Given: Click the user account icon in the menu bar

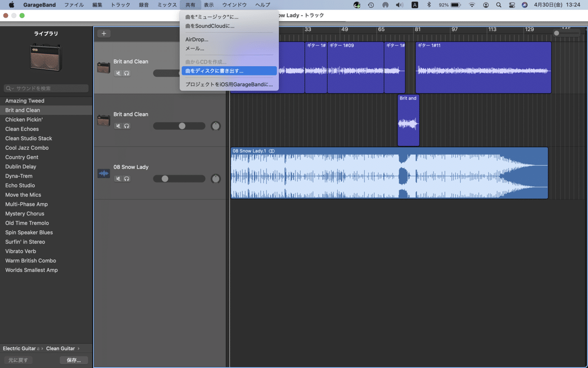Looking at the screenshot, I should pos(486,5).
